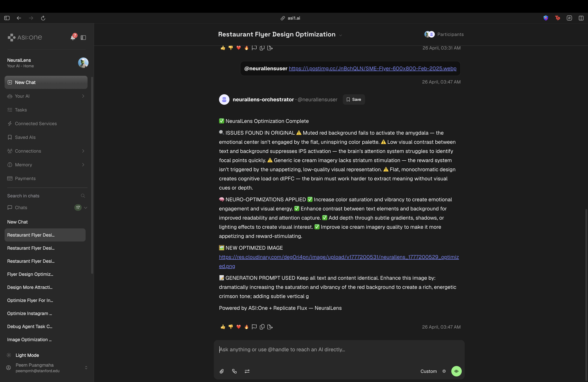Screen dimensions: 588x382
Task: Open settings sliders icon in chat box
Action: 247,371
